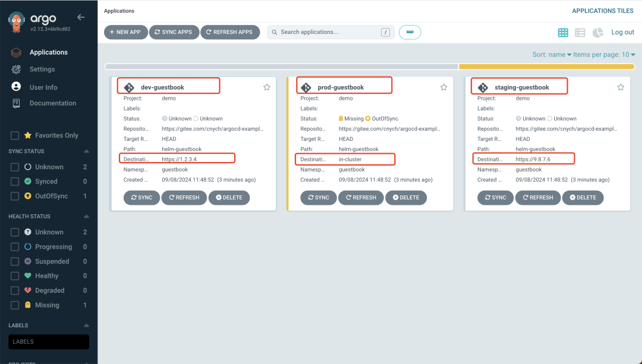
Task: Open Applications in the sidebar
Action: coord(48,52)
